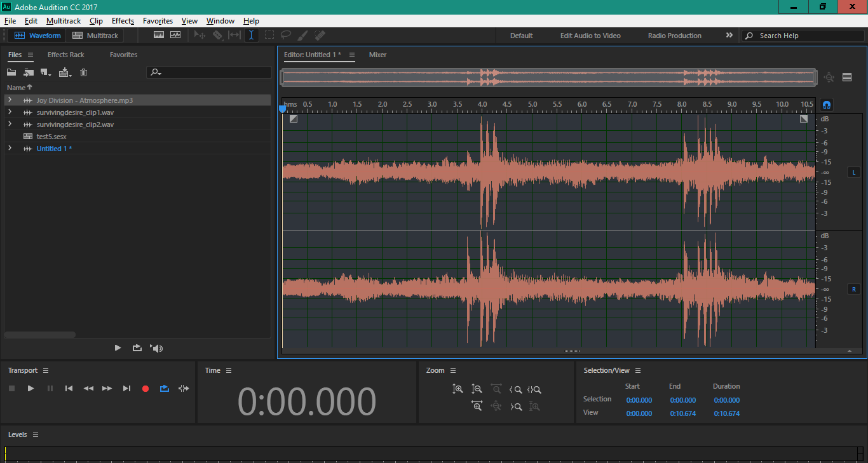Viewport: 868px width, 463px height.
Task: Show the spectral frequency display
Action: [159, 36]
